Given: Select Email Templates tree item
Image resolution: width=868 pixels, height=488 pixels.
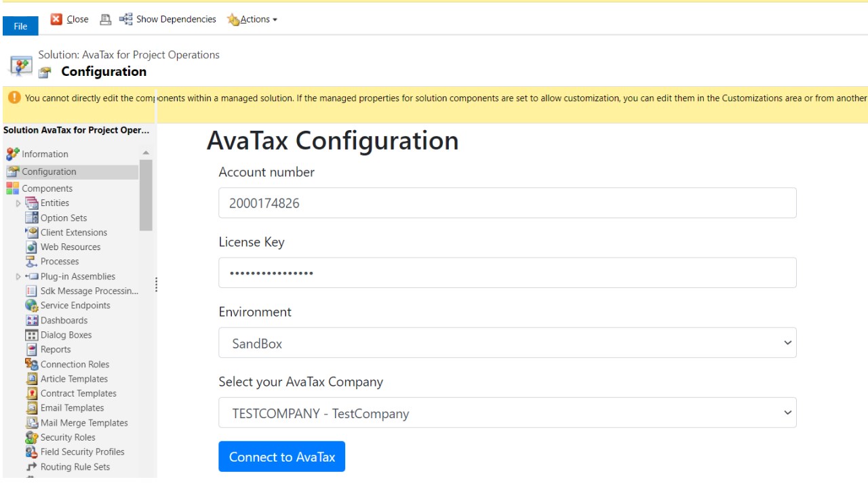Looking at the screenshot, I should pyautogui.click(x=72, y=408).
